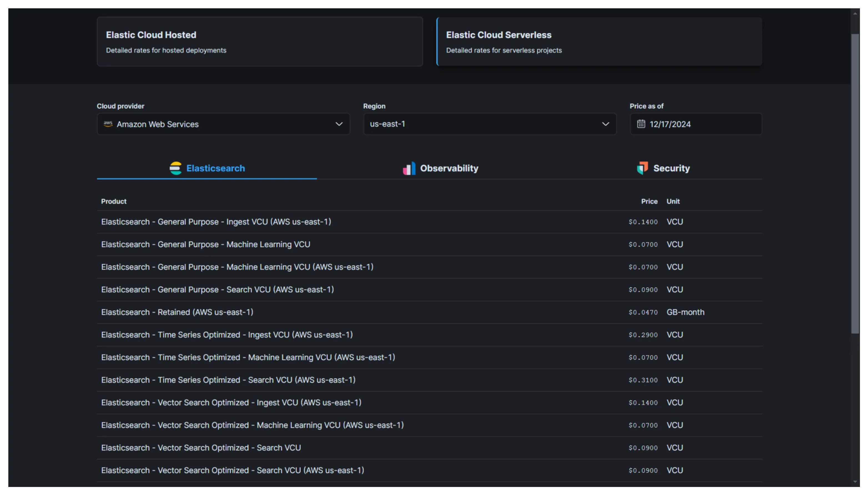Screen dimensions: 868x495
Task: Switch to the Observability tab
Action: pos(449,168)
